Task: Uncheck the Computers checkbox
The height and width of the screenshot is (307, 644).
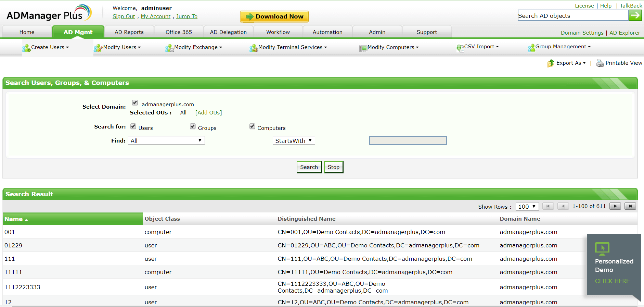Action: (x=253, y=126)
